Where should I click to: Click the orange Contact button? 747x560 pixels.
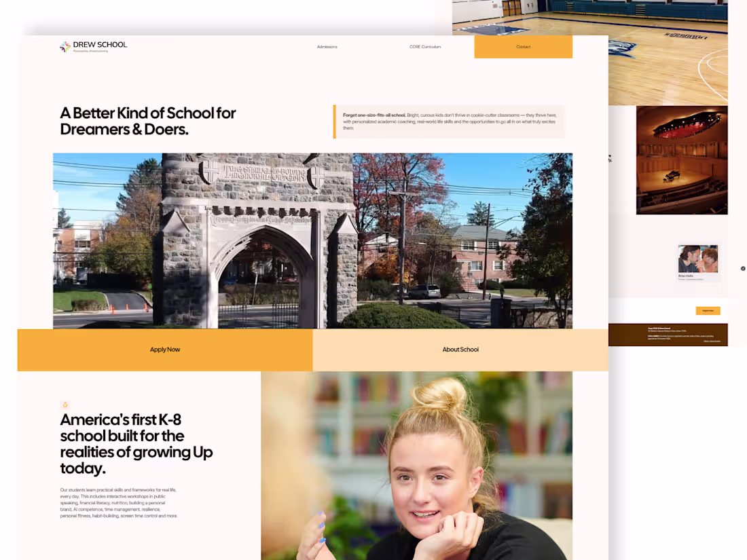click(x=523, y=47)
